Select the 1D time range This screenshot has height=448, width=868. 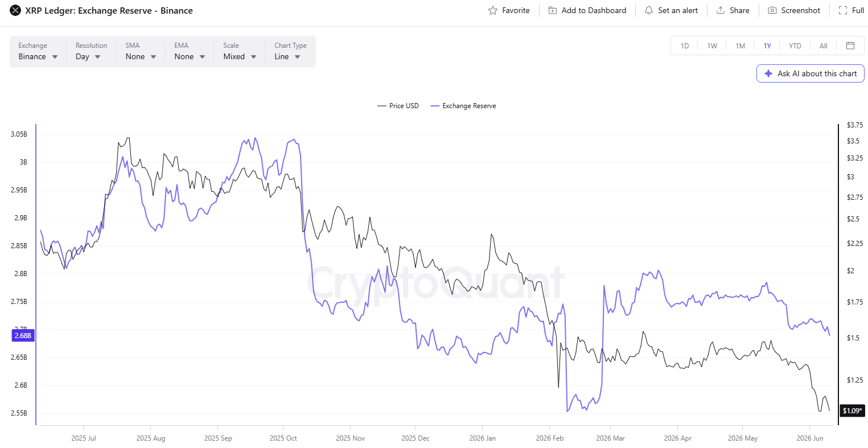point(685,46)
